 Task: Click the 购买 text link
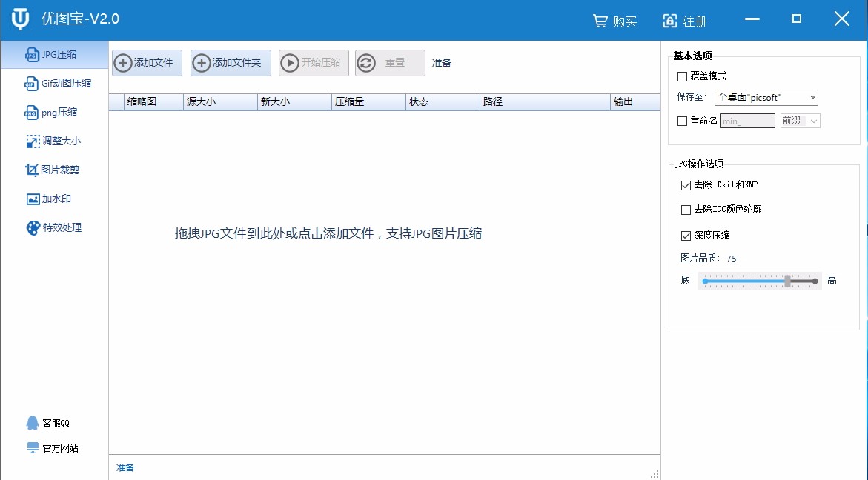point(625,21)
